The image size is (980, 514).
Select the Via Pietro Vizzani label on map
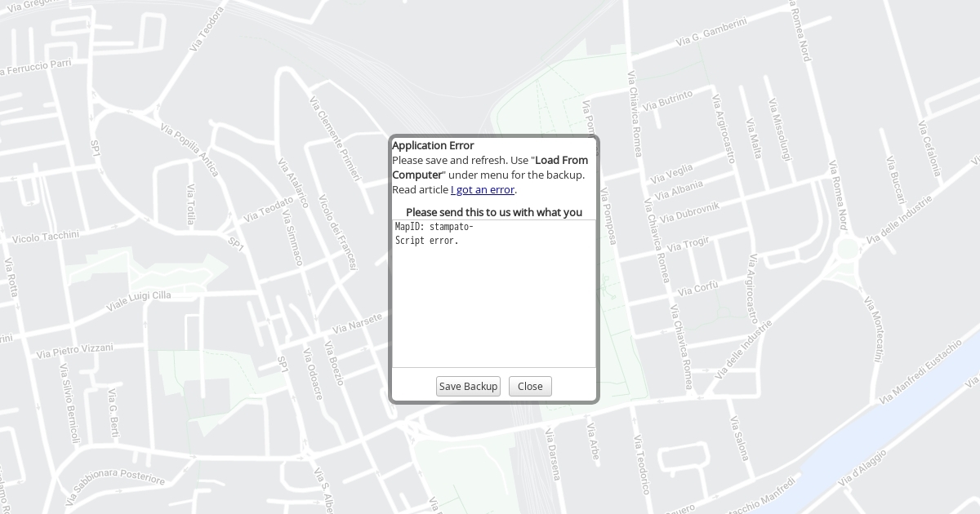(75, 351)
